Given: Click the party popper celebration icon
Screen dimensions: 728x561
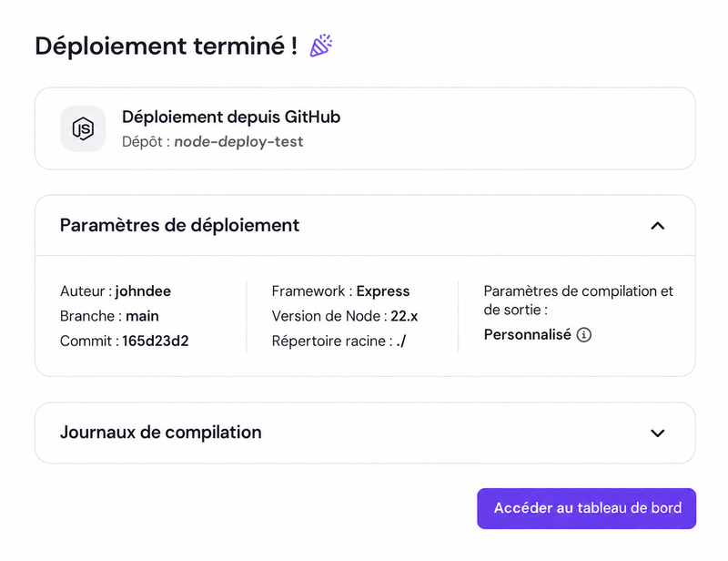Looking at the screenshot, I should [x=321, y=46].
